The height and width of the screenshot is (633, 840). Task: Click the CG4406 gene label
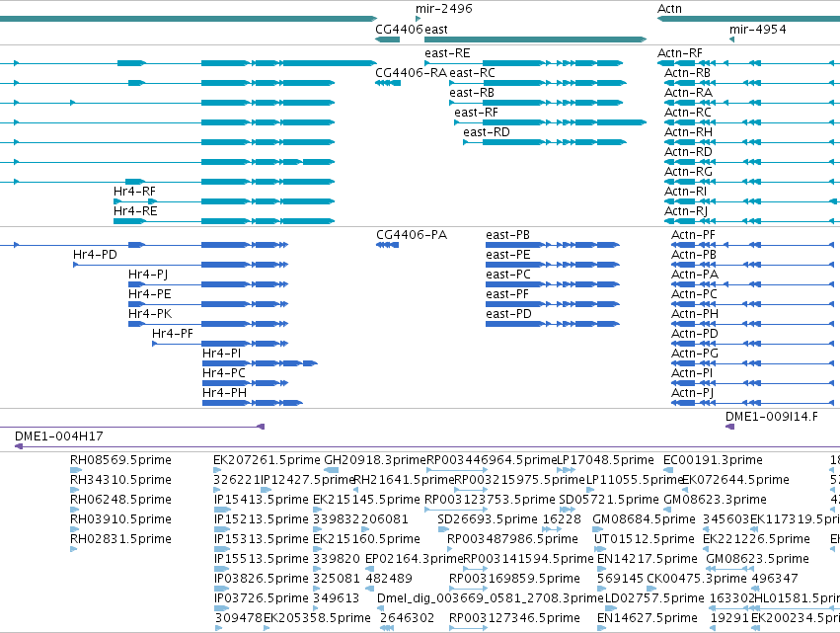point(399,30)
